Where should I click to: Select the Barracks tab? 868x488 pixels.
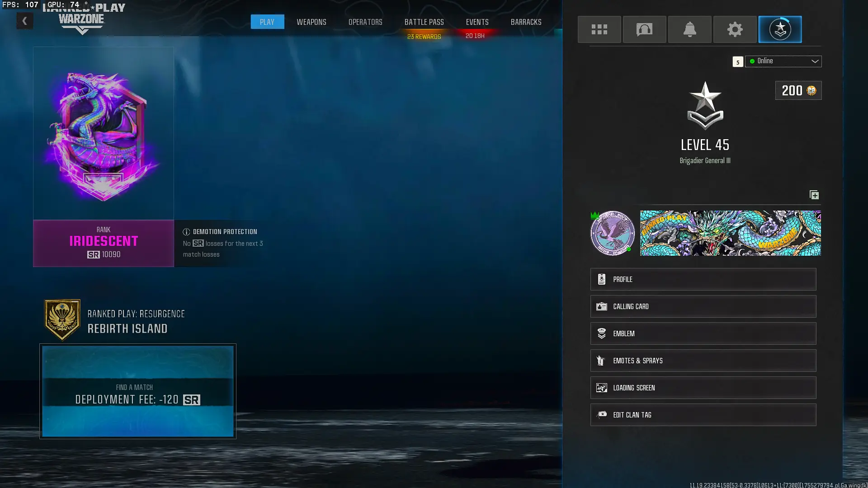[x=526, y=22]
